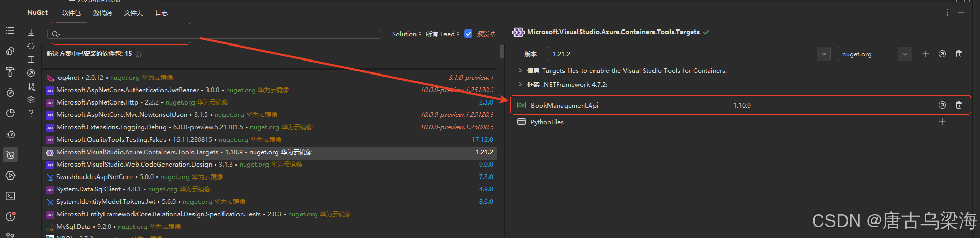Open NuGet settings gear icon
The height and width of the screenshot is (238, 980).
(x=31, y=100)
